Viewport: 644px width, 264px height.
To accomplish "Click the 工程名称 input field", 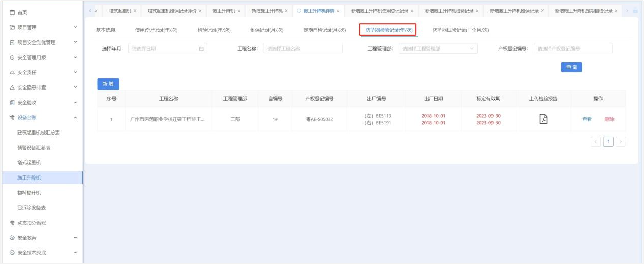I will point(302,49).
